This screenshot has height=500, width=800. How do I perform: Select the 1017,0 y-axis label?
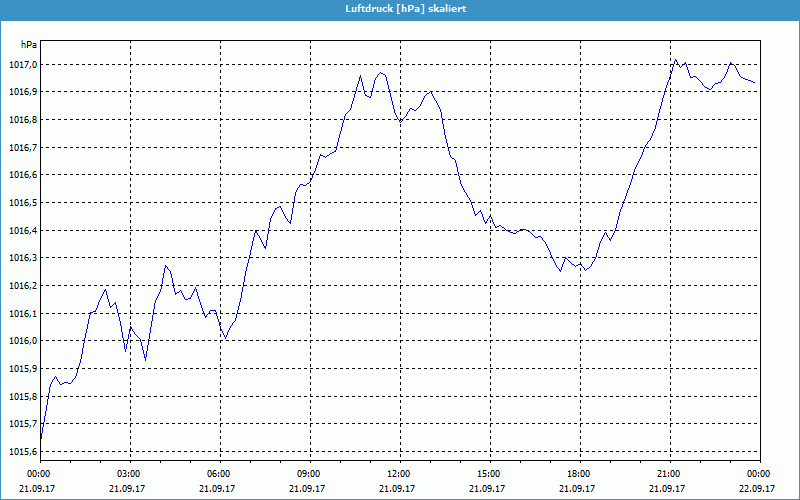pos(20,65)
